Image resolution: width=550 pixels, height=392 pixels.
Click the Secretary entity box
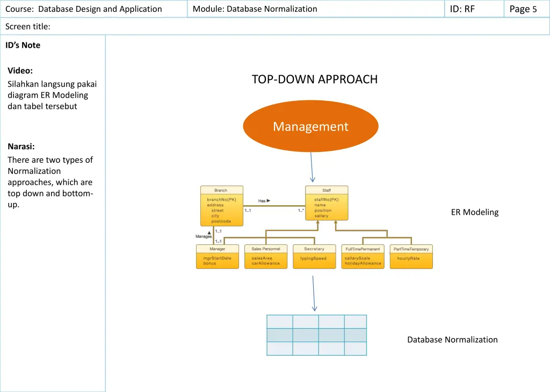[x=314, y=257]
